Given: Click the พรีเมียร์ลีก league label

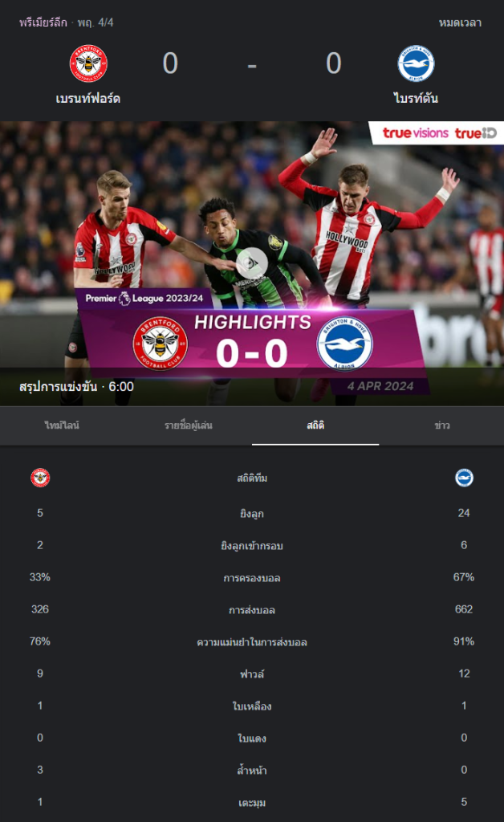Looking at the screenshot, I should click(x=43, y=22).
